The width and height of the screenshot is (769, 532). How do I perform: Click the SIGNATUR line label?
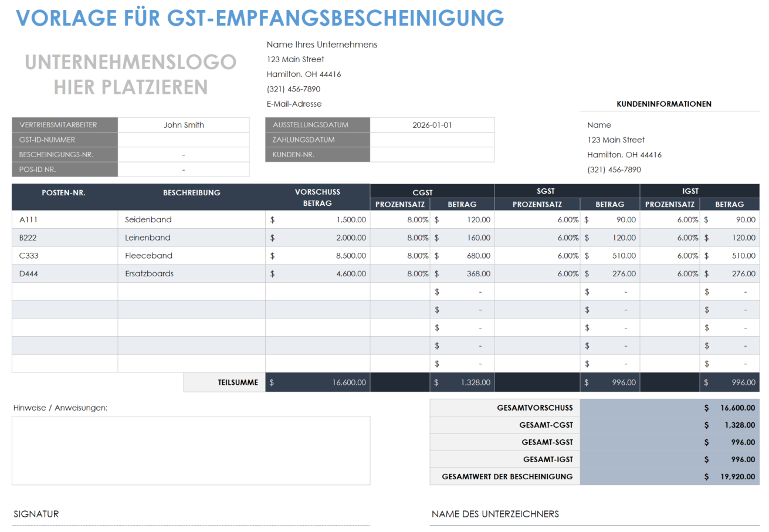[36, 514]
